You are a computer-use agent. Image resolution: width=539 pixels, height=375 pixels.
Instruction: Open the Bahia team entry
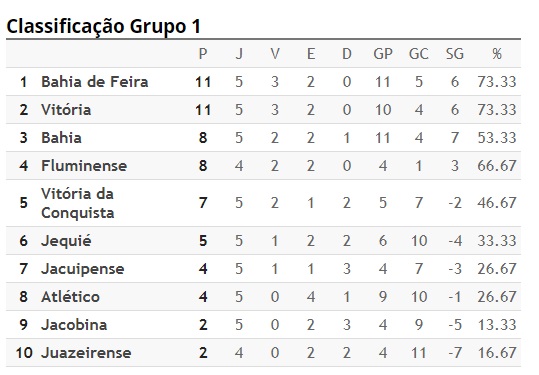[x=62, y=138]
